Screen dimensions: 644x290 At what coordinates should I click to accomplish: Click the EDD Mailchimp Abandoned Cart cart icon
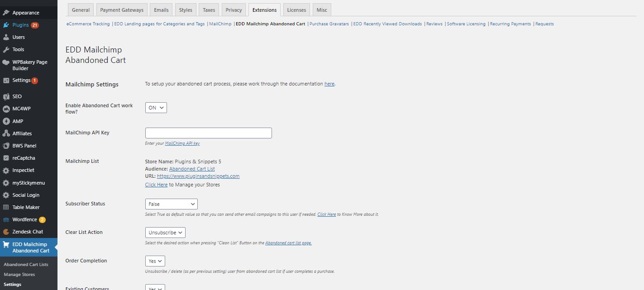pyautogui.click(x=6, y=244)
